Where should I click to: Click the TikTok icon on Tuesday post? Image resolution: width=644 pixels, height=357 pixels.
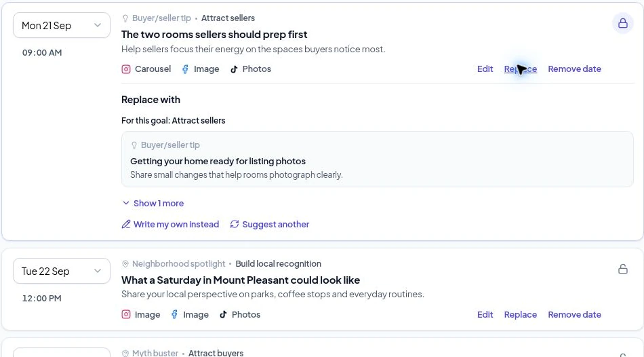pos(223,315)
